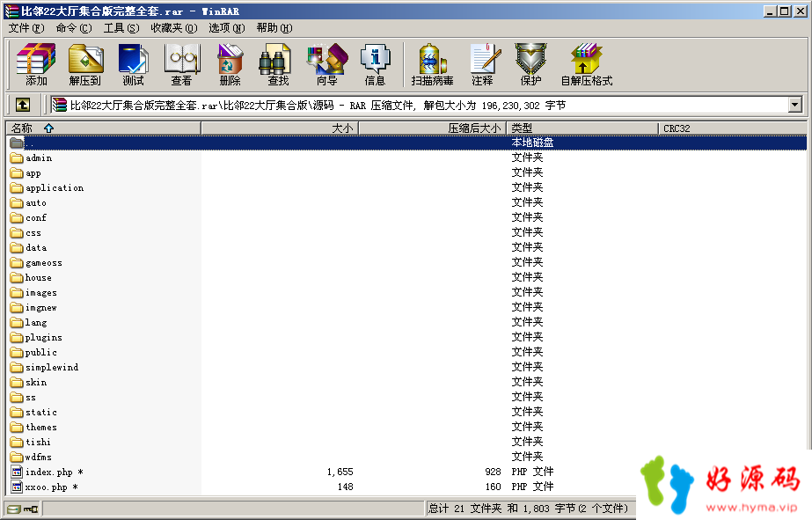
Task: Sort by Size (大小) column header
Action: 280,128
